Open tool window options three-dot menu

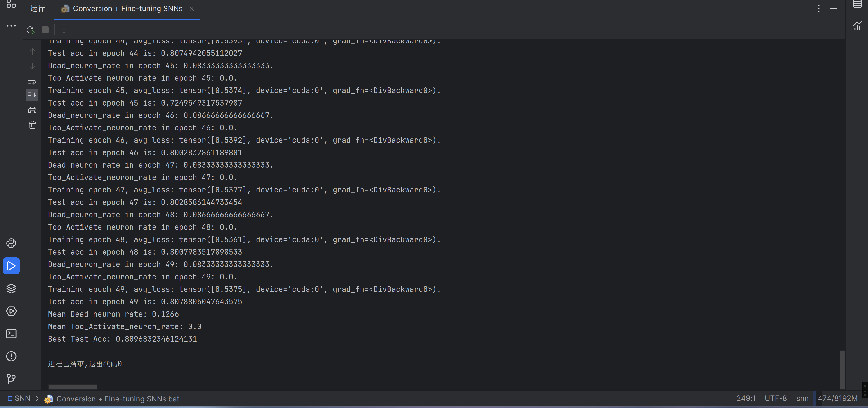[819, 9]
